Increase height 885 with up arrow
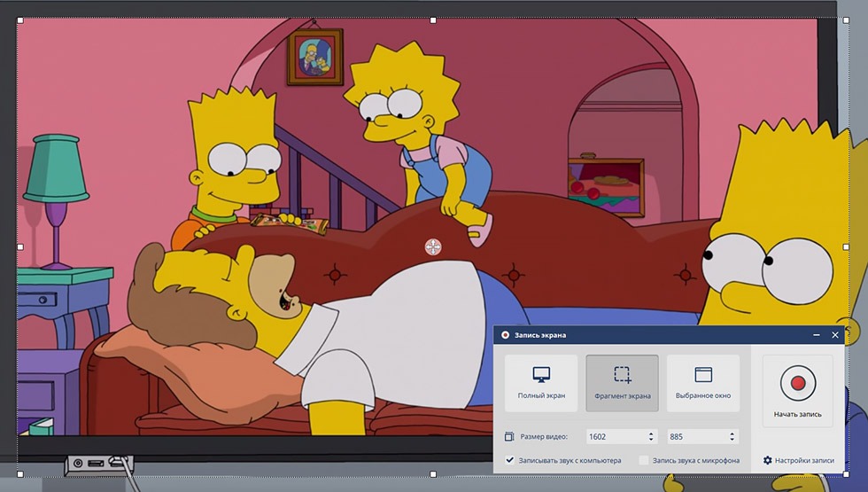868x492 pixels. click(x=732, y=433)
